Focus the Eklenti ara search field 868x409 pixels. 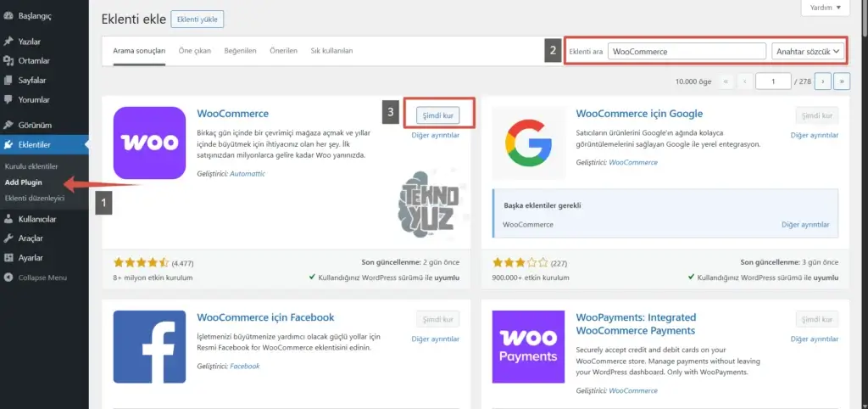click(687, 52)
